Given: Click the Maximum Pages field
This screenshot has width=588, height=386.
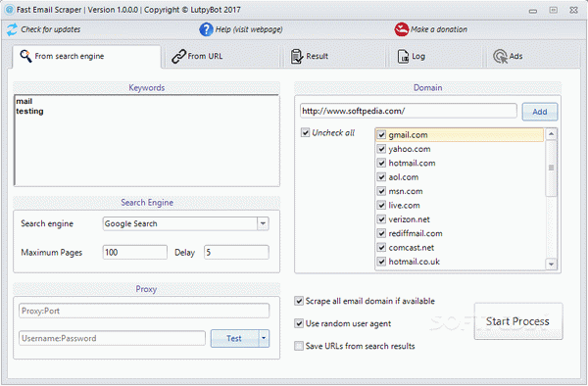Looking at the screenshot, I should tap(135, 252).
